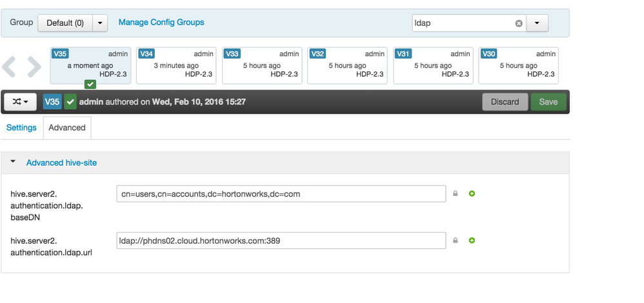This screenshot has height=303, width=644.
Task: Click the lock icon beside baseDN field
Action: pos(455,193)
